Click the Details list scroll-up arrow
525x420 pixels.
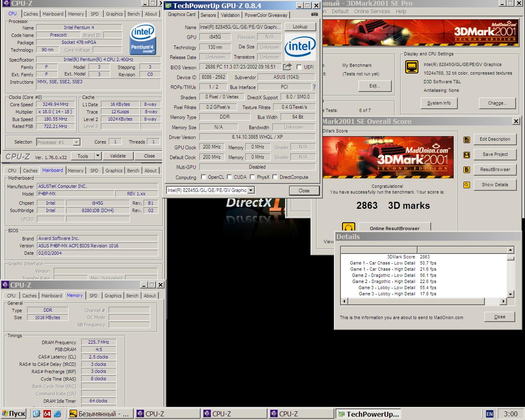point(510,250)
